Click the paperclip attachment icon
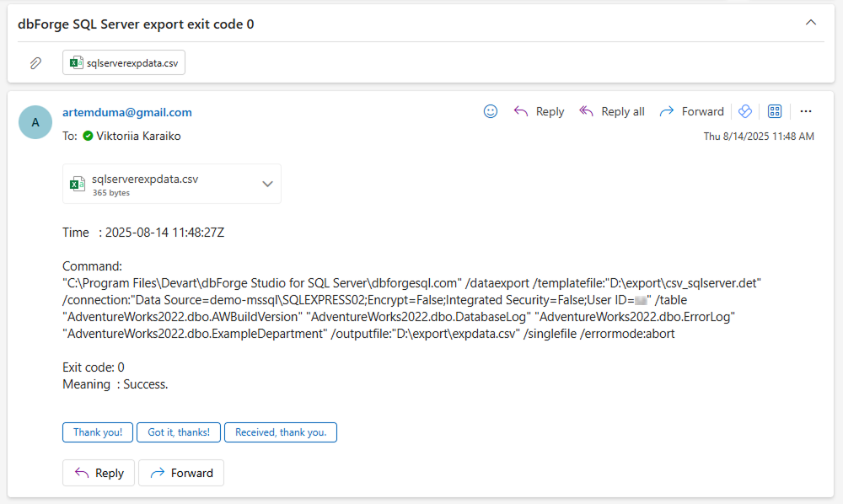The width and height of the screenshot is (843, 504). pos(35,62)
